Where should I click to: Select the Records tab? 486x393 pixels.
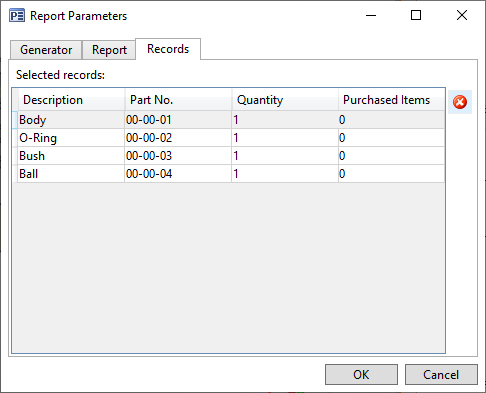[x=168, y=49]
